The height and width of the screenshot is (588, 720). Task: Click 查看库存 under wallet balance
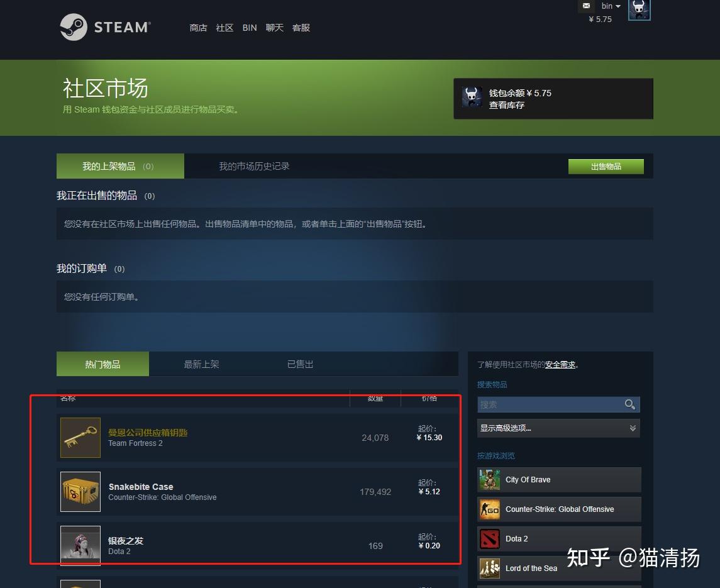tap(506, 105)
